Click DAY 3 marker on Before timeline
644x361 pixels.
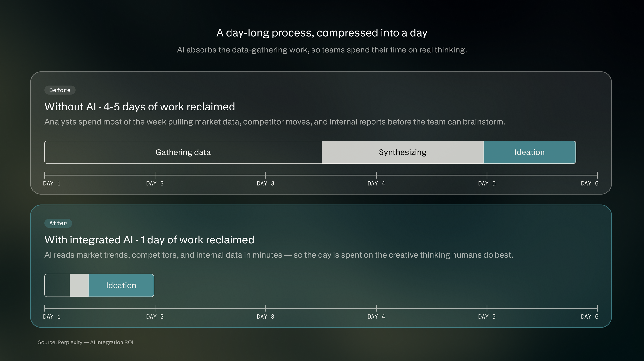[x=265, y=183]
